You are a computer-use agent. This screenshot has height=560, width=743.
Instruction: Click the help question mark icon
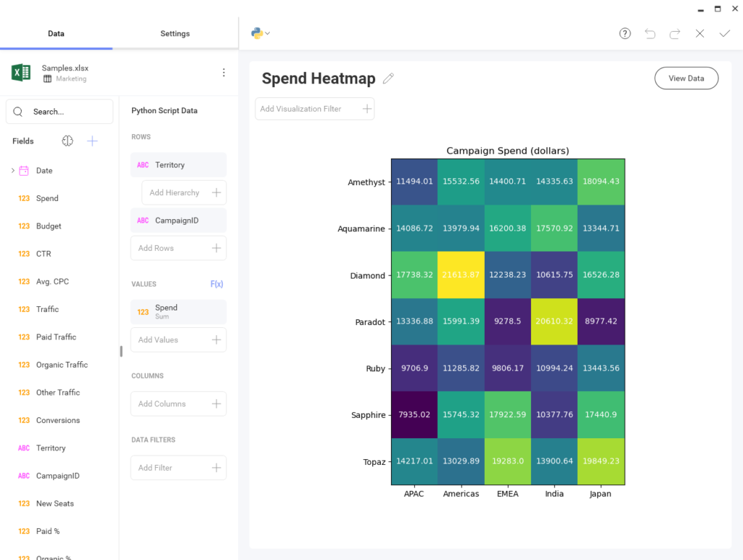pyautogui.click(x=625, y=33)
